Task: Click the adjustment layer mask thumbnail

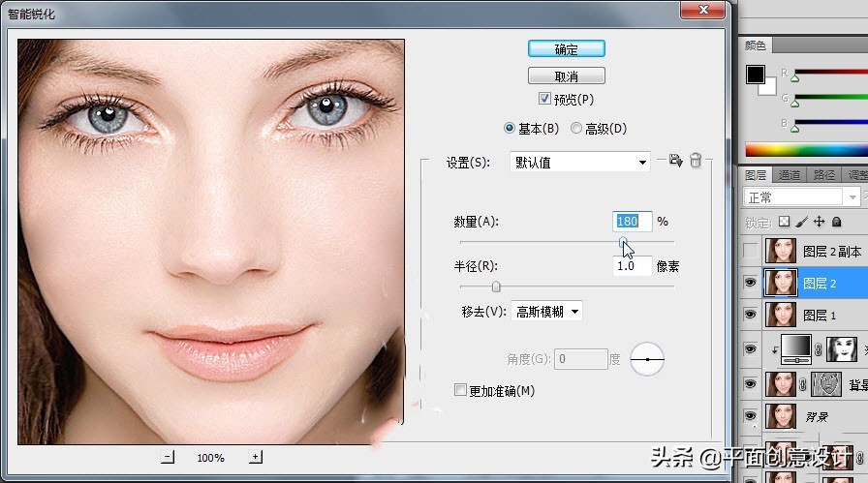Action: [x=842, y=349]
